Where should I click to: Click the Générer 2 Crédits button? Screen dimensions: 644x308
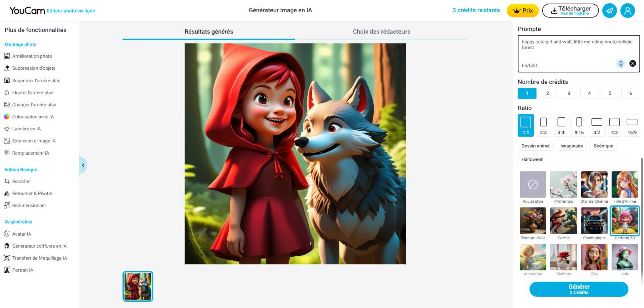click(579, 289)
